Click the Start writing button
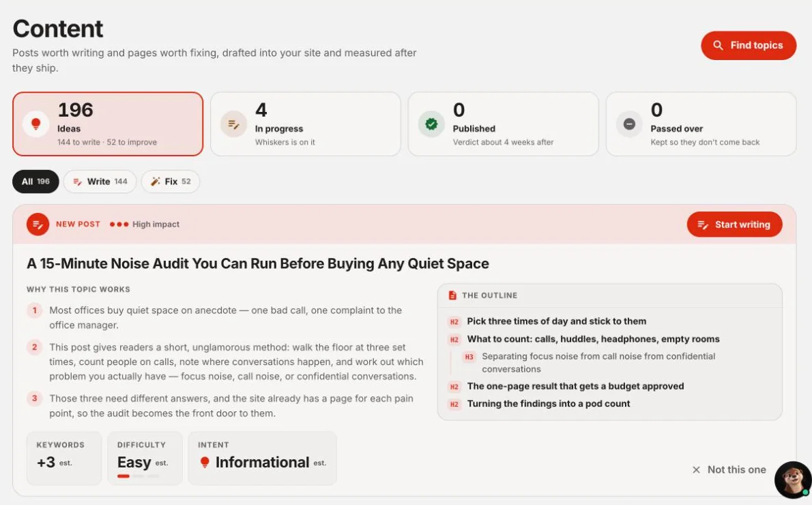 734,225
